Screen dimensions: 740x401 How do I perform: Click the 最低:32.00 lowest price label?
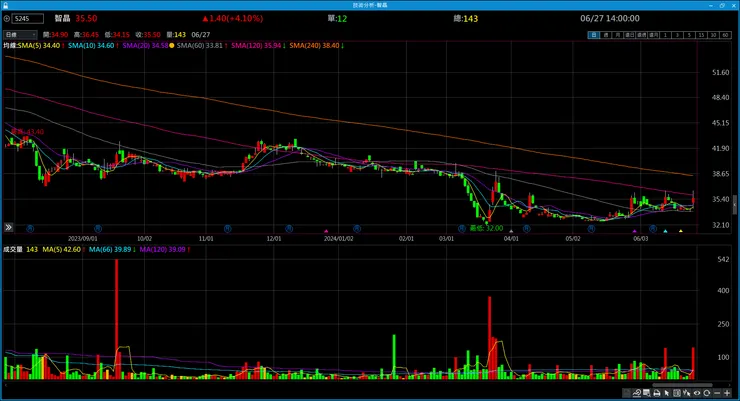point(487,228)
